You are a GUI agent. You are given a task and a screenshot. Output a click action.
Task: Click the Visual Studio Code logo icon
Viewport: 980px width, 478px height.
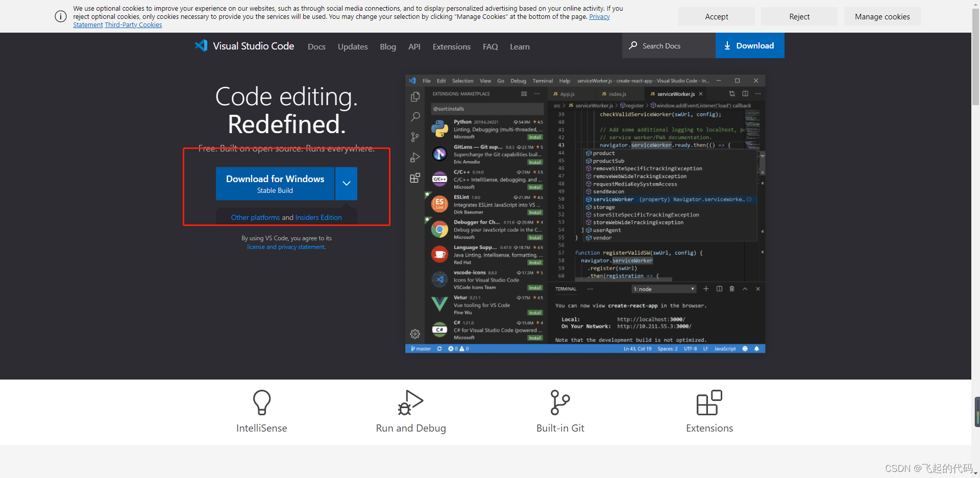[201, 45]
